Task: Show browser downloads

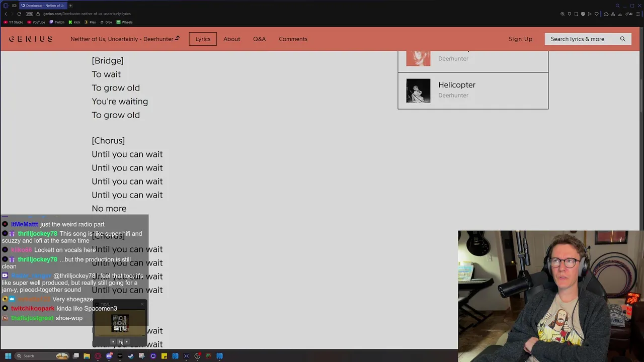Action: pyautogui.click(x=620, y=14)
